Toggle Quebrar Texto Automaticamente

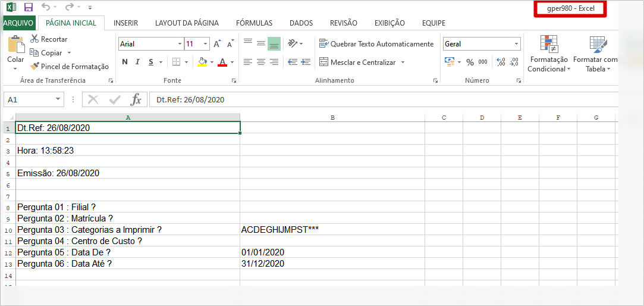376,43
